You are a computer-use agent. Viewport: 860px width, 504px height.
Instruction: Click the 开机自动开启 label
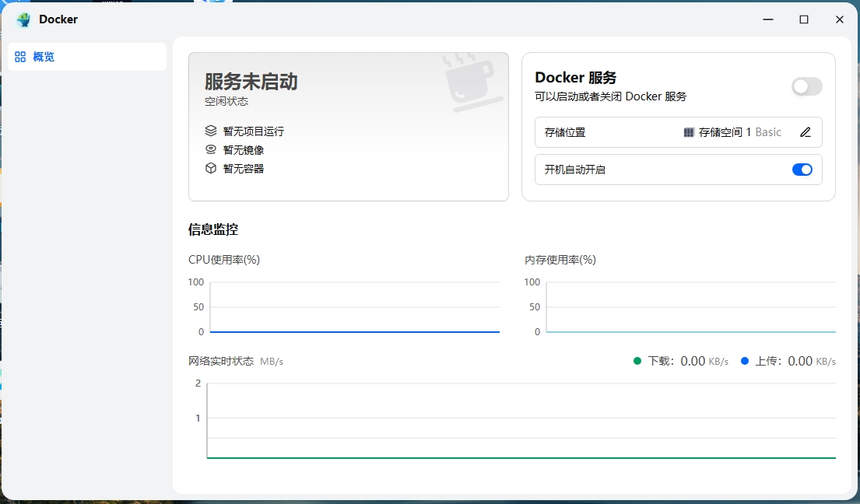coord(575,170)
